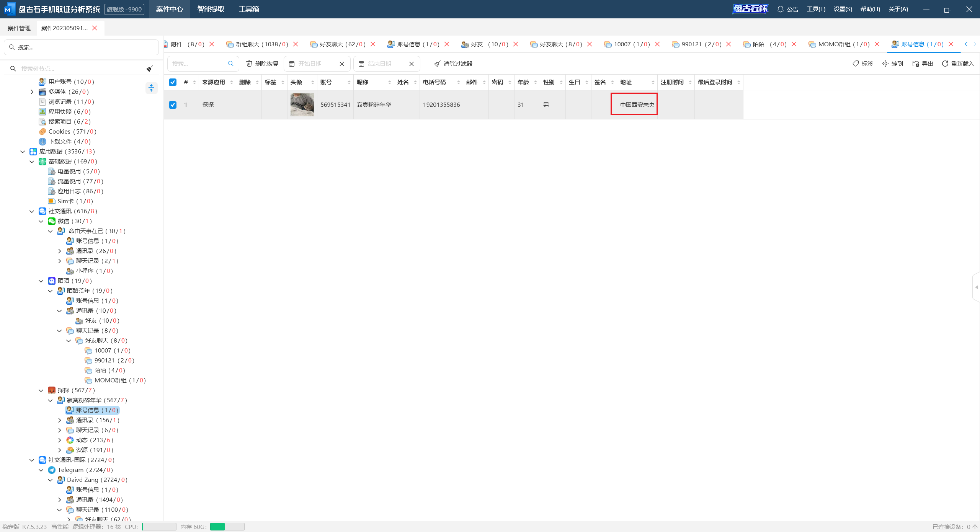Click the 重新载入 reload icon
Viewport: 980px width, 532px height.
point(945,64)
